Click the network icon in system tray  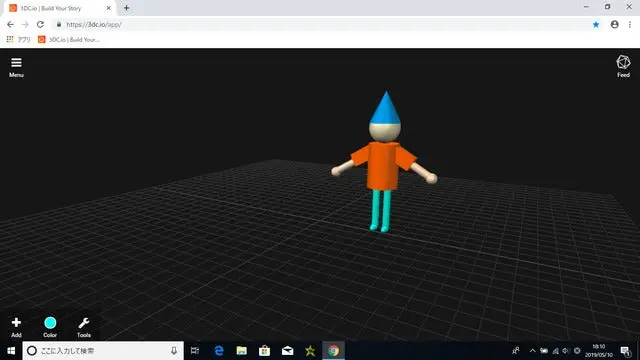pos(555,351)
